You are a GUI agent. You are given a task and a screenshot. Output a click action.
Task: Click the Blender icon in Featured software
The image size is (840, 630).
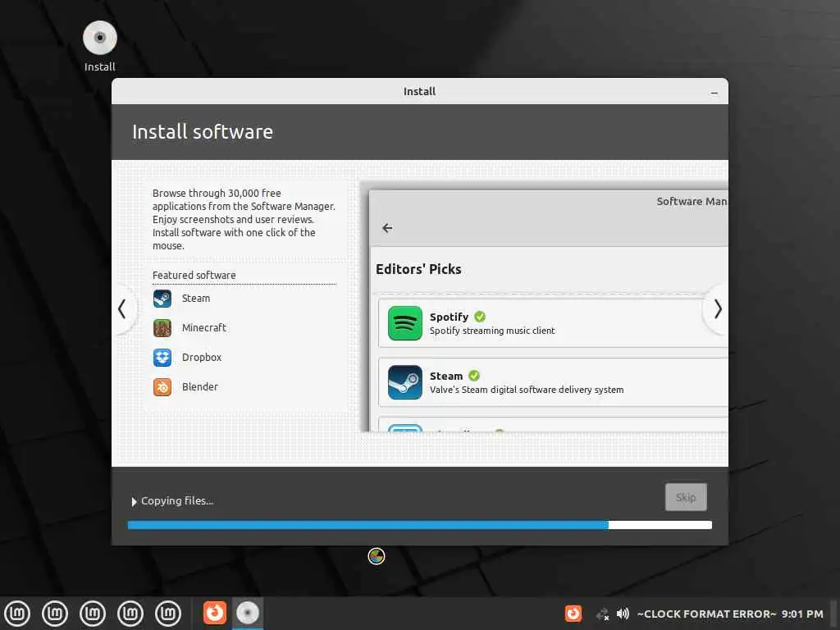162,387
